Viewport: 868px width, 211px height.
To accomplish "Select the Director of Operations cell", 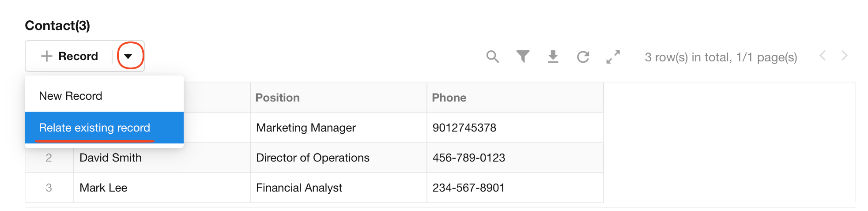I will point(313,158).
